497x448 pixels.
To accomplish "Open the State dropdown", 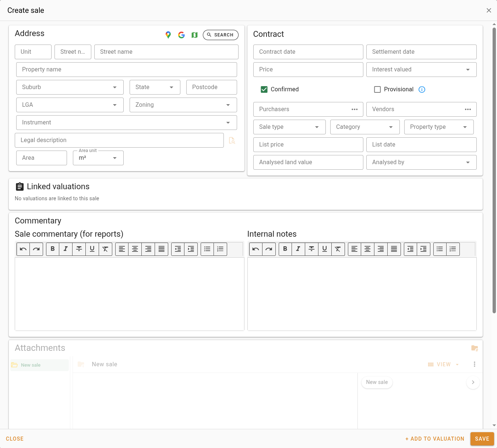I will tap(155, 87).
